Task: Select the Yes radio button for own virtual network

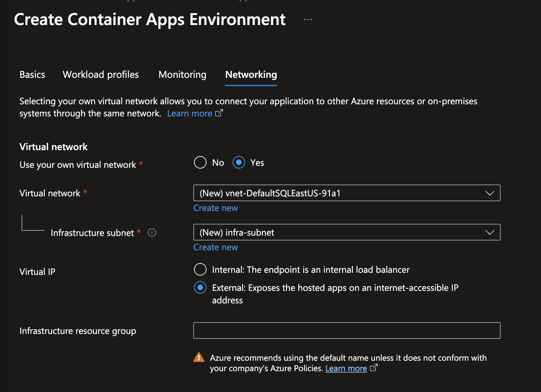Action: click(239, 162)
